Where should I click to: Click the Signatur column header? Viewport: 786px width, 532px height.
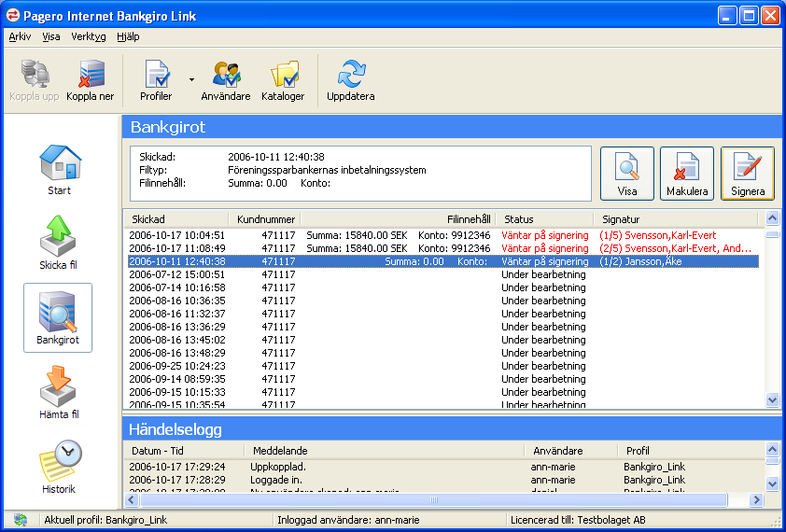[x=676, y=219]
